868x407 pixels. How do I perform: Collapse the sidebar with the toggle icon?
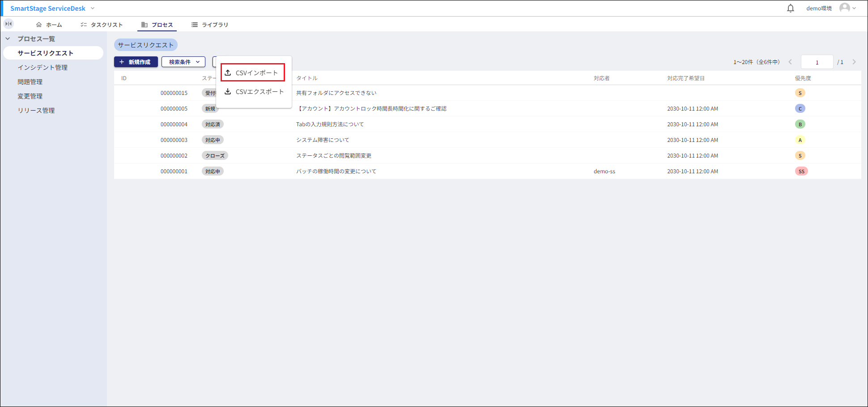pos(9,24)
